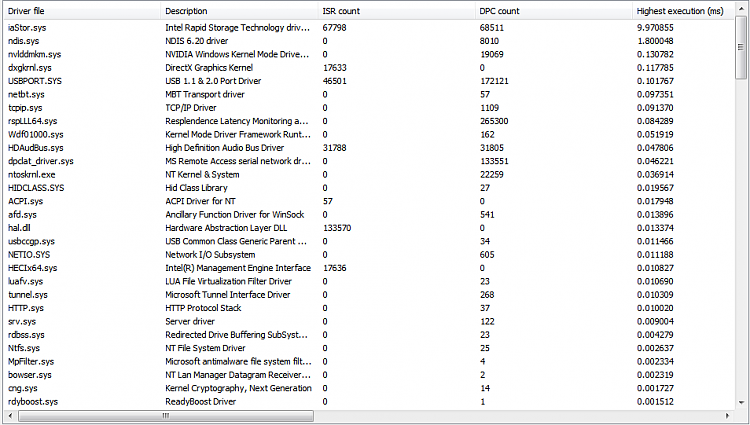
Task: Click the horizontal scrollbar left arrow
Action: 10,416
